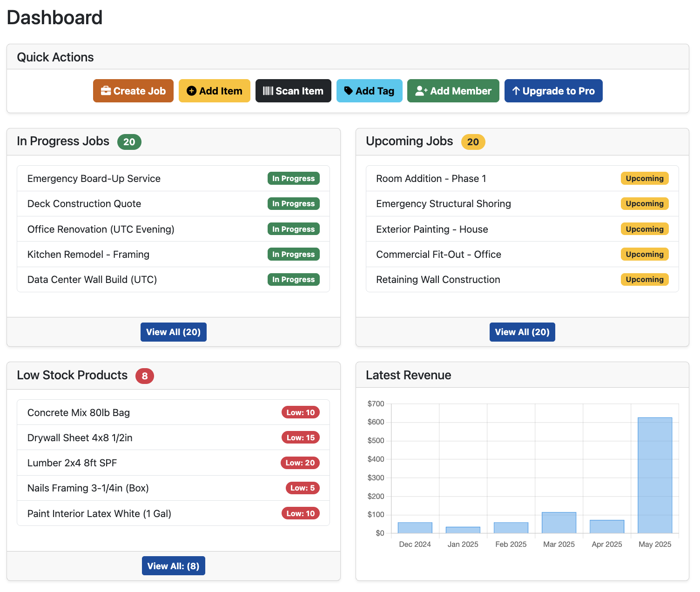
Task: Click the plus icon on Add Item
Action: (191, 91)
